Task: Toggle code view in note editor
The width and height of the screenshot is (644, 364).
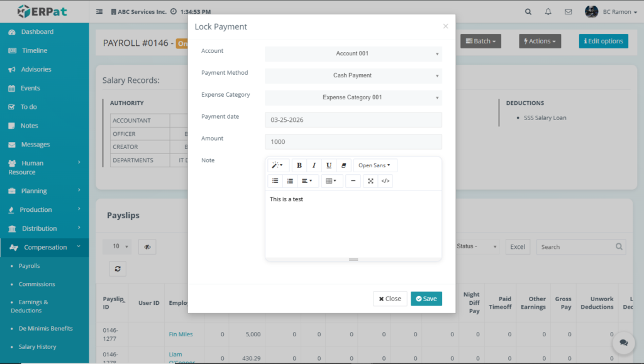Action: tap(386, 181)
